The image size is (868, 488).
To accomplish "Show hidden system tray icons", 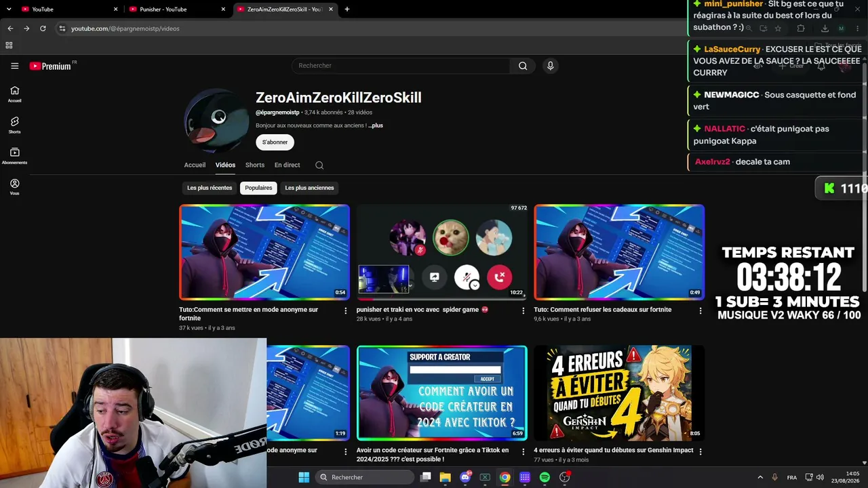I will [760, 477].
